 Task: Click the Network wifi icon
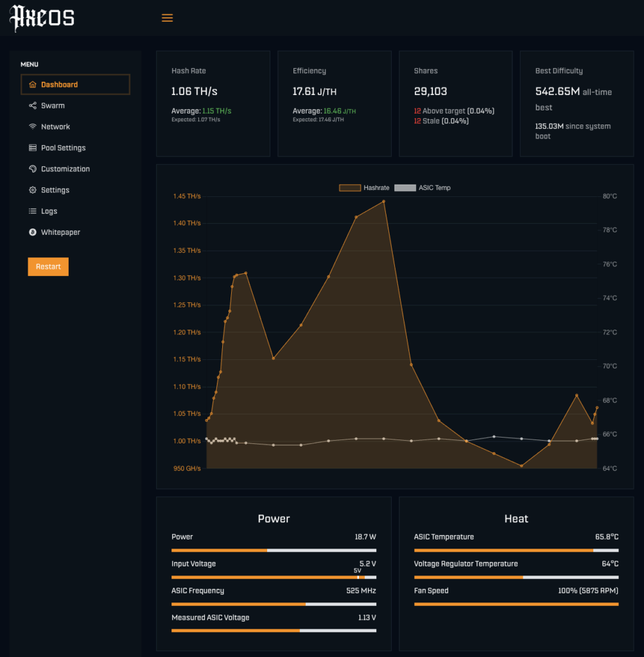tap(33, 127)
